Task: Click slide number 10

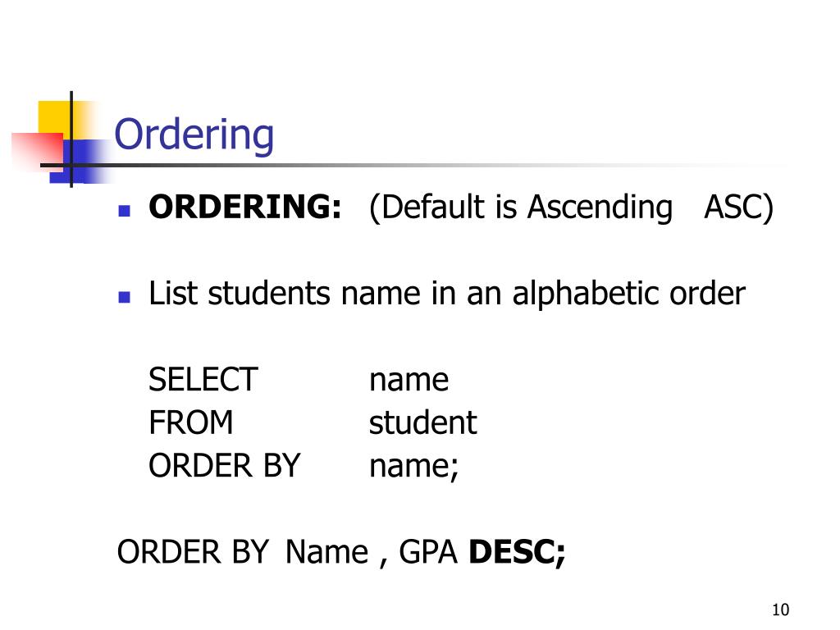Action: [781, 609]
